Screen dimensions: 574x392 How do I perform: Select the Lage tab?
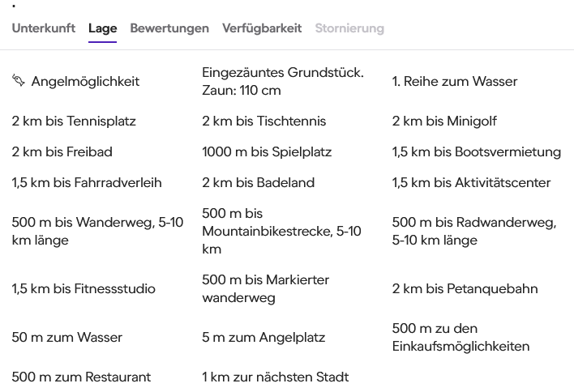click(102, 28)
